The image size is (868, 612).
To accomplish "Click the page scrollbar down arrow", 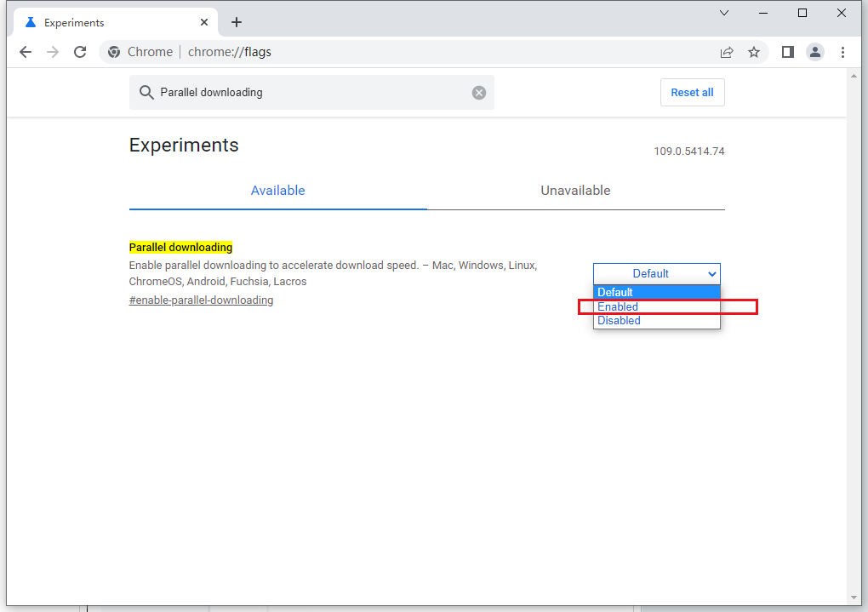I will [853, 598].
